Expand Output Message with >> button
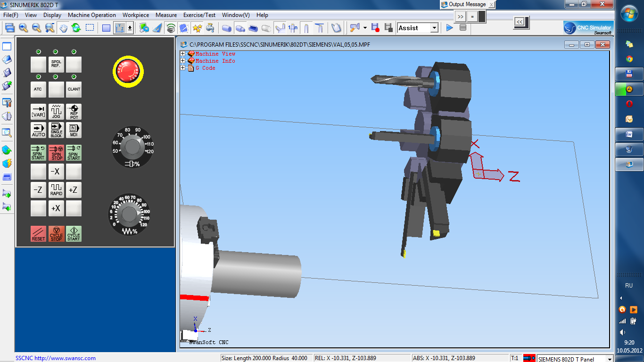644x362 pixels. pyautogui.click(x=461, y=16)
